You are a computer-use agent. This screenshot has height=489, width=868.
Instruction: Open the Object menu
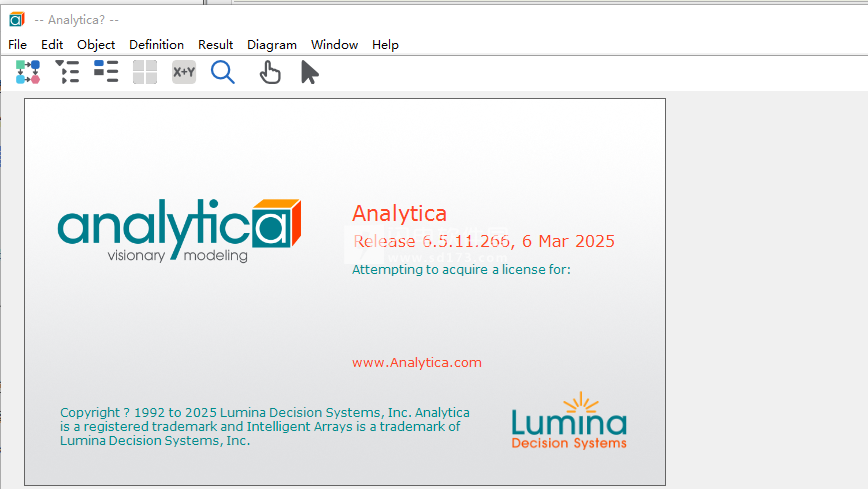pyautogui.click(x=96, y=45)
